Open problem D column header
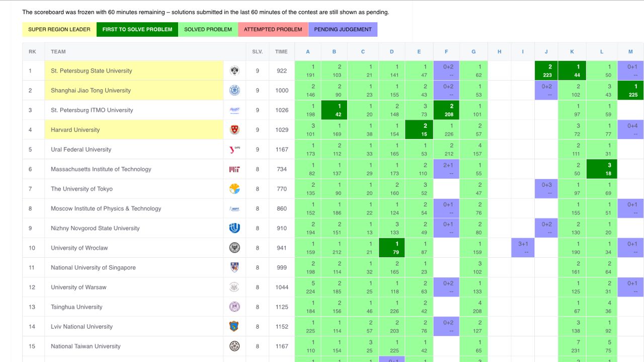The width and height of the screenshot is (644, 362). click(391, 51)
